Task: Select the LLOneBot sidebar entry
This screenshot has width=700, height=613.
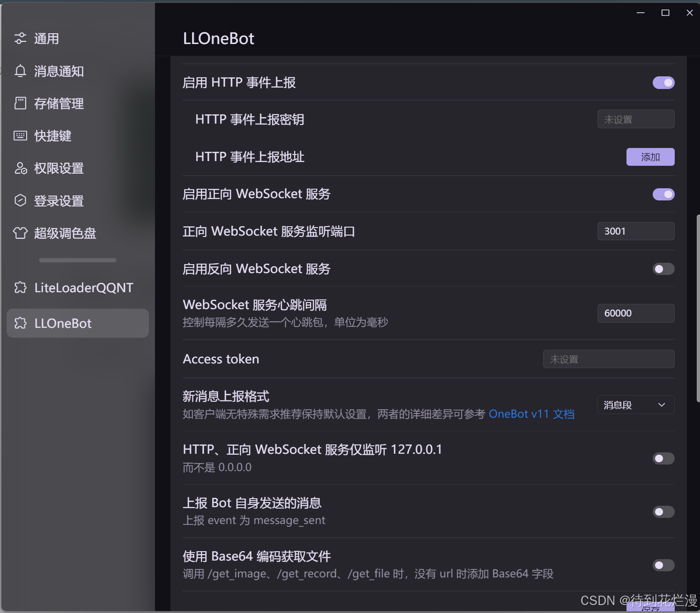Action: [x=78, y=323]
